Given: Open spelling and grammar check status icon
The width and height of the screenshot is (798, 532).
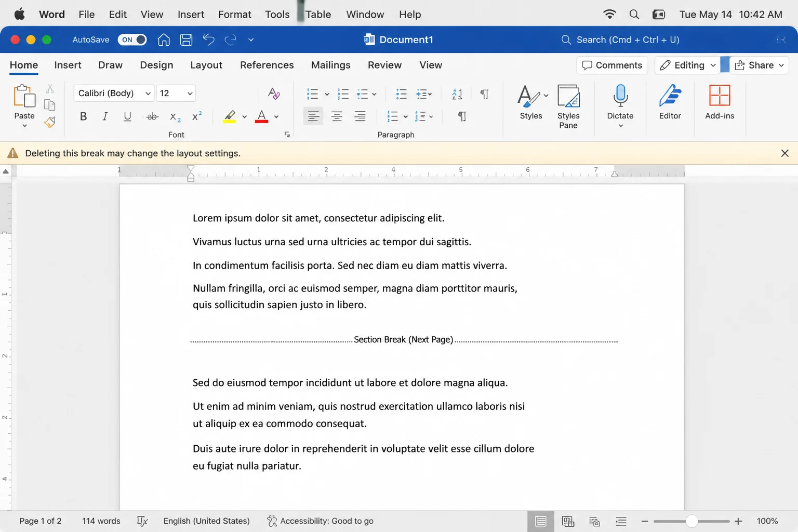Looking at the screenshot, I should click(142, 521).
